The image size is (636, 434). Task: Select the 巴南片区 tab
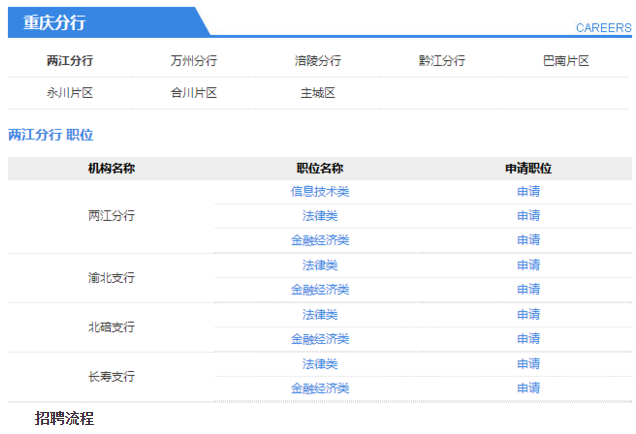(566, 61)
